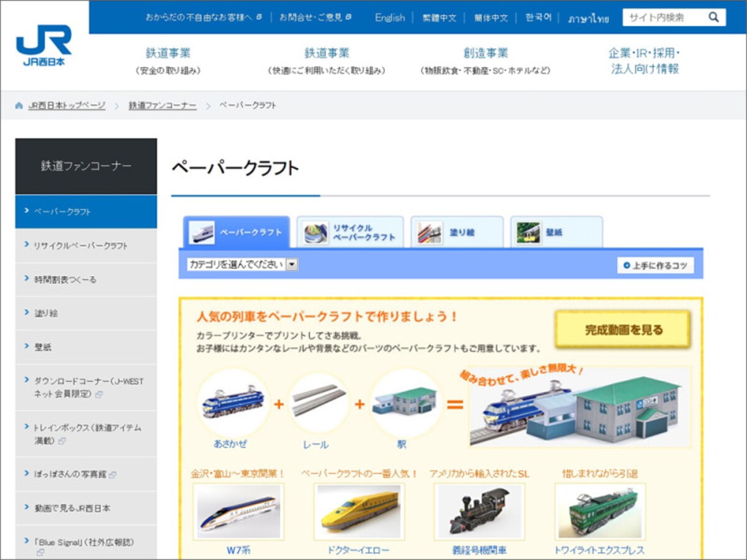
Task: Switch to the ペーパークラフト tab
Action: (x=236, y=233)
